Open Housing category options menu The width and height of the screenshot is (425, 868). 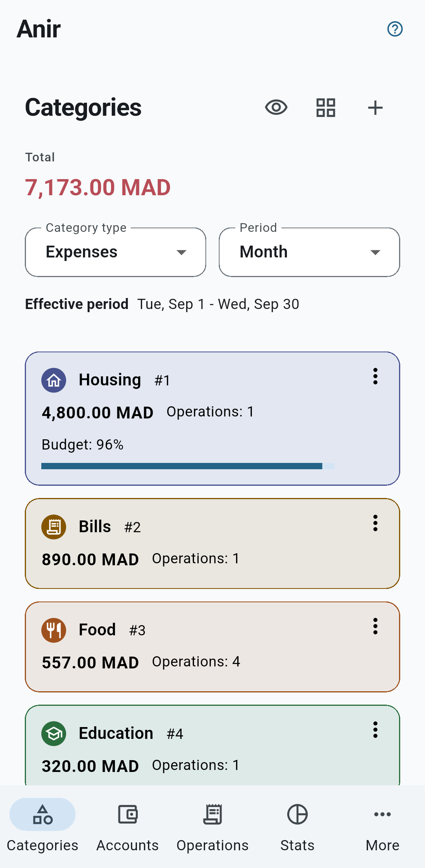(375, 376)
